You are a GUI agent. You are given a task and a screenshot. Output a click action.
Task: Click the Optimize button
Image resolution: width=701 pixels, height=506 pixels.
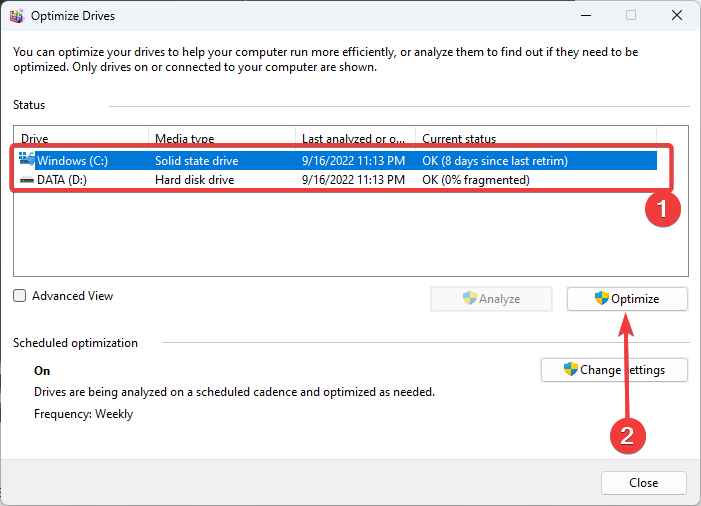(627, 299)
